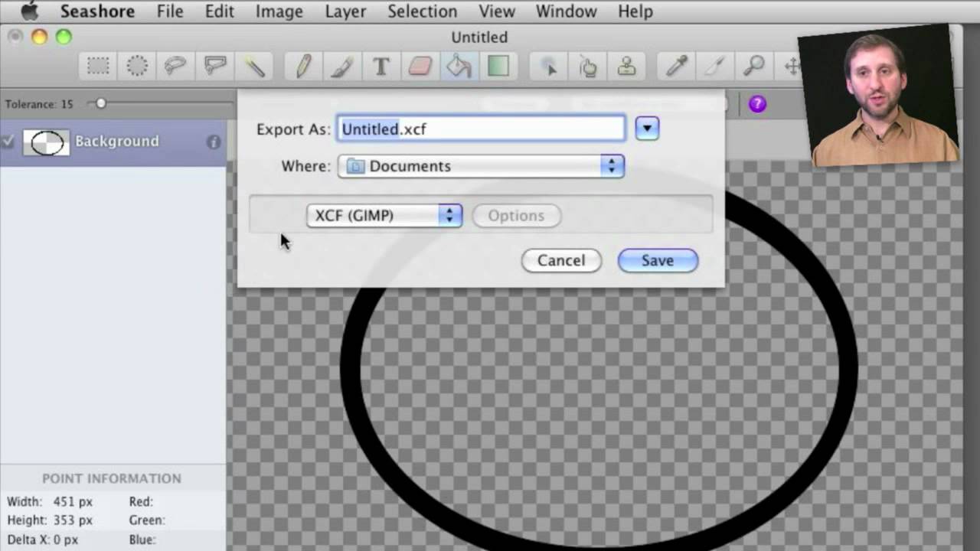Select the Crop knife tool
This screenshot has width=980, height=551.
pyautogui.click(x=715, y=67)
